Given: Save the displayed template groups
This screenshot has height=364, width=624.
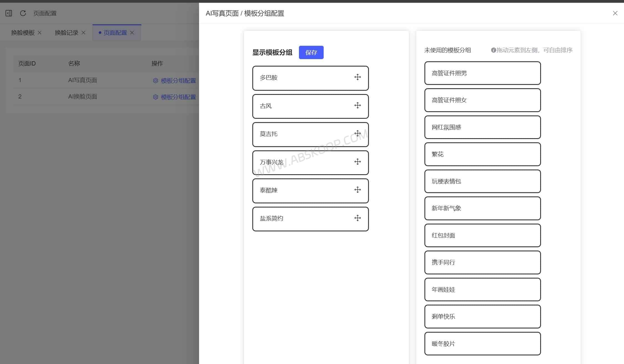Looking at the screenshot, I should point(311,52).
